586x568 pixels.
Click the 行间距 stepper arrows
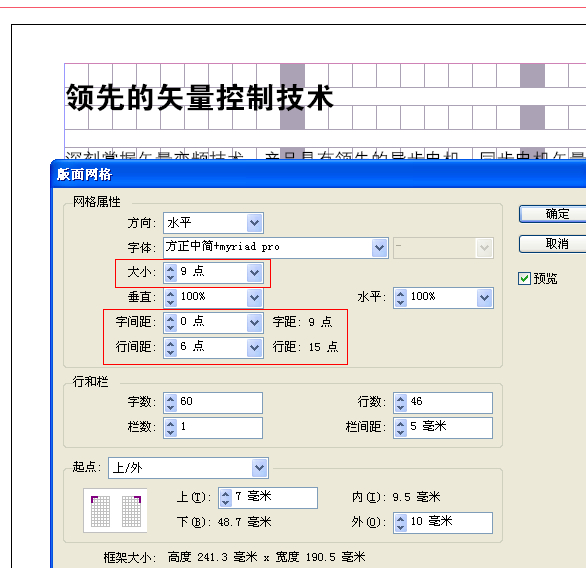pos(170,348)
